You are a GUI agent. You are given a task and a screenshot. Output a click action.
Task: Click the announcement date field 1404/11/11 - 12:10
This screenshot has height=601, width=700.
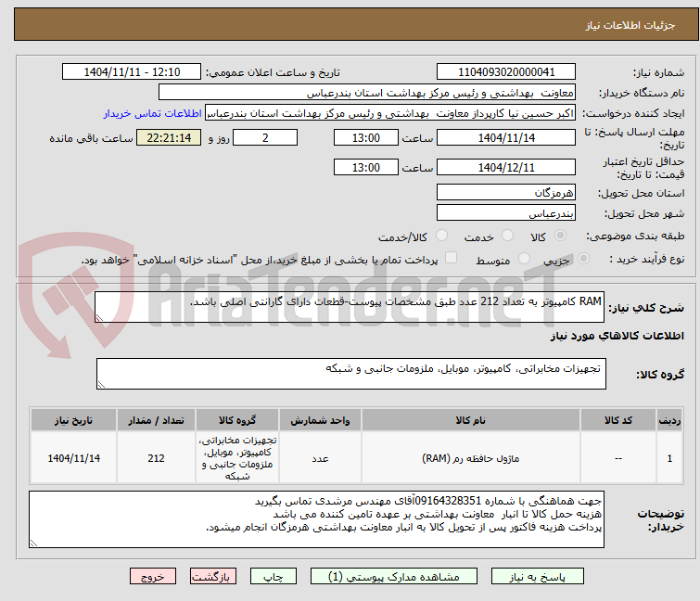[132, 72]
